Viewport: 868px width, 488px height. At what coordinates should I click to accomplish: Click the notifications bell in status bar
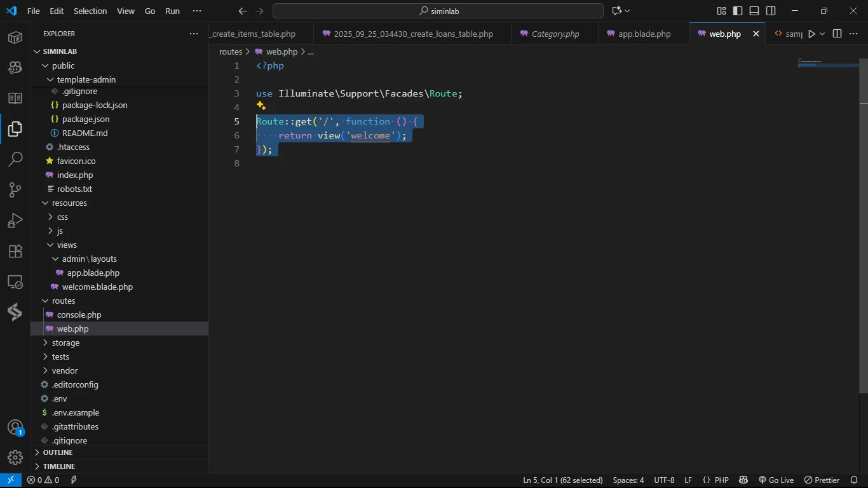click(x=854, y=480)
